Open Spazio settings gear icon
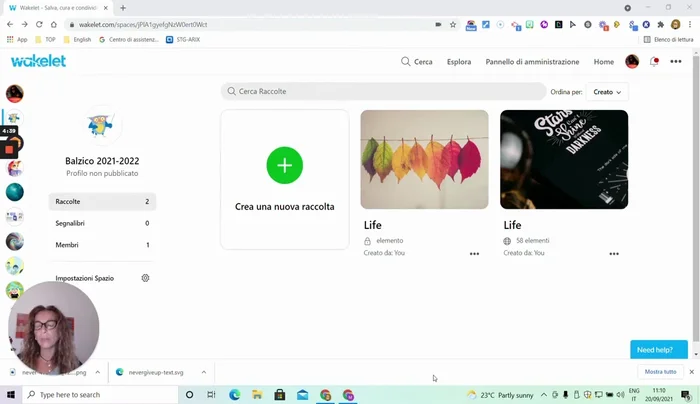The width and height of the screenshot is (700, 404). pyautogui.click(x=146, y=278)
